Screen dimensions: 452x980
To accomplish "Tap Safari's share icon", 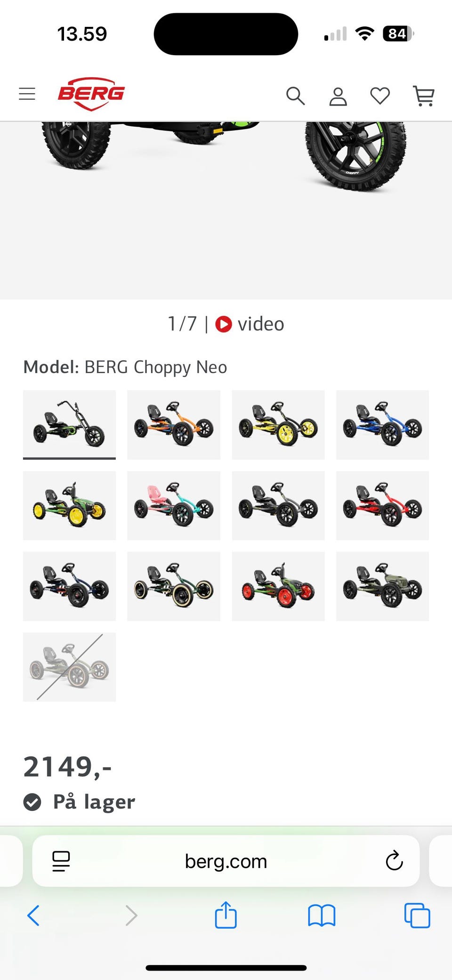I will [226, 915].
